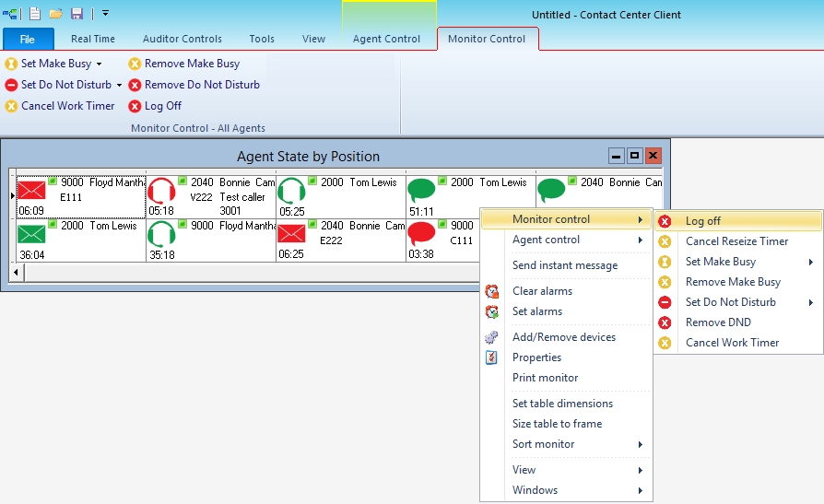
Task: Open the Customize Quick Access Toolbar dropdown
Action: (x=106, y=13)
